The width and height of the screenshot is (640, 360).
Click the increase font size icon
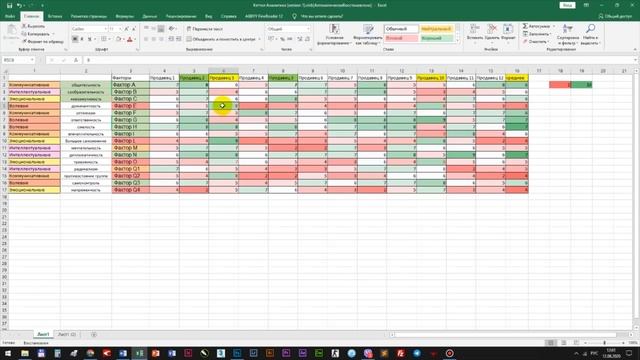click(x=127, y=29)
